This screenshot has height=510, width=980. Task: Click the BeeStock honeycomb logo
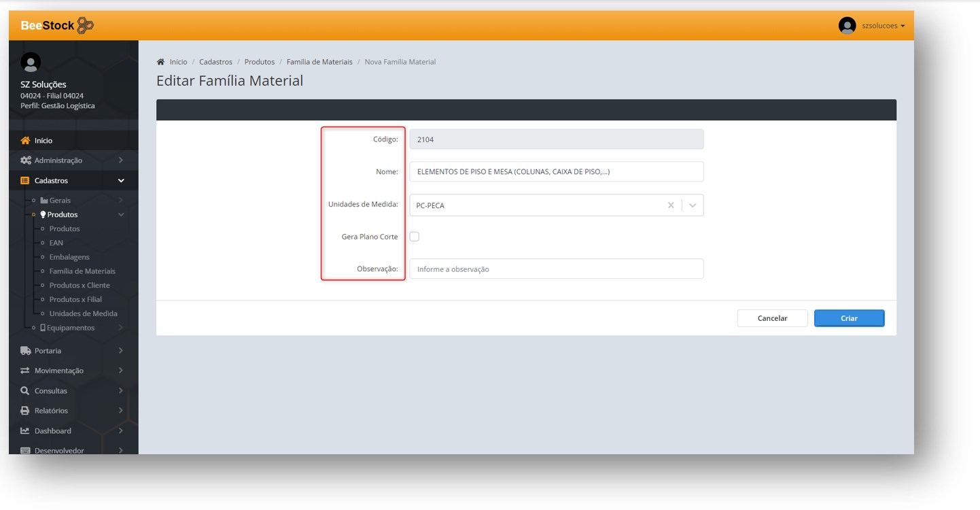[85, 26]
